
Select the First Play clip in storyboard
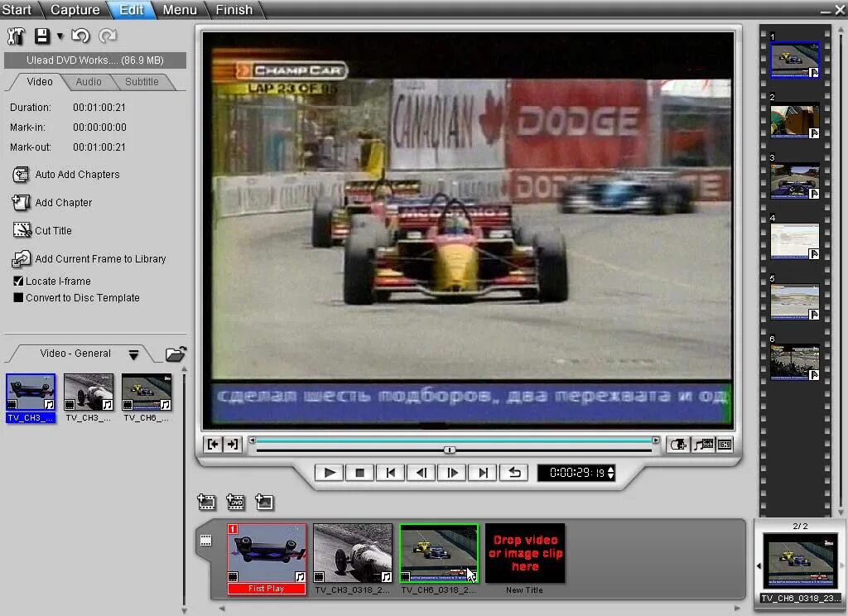(x=267, y=559)
